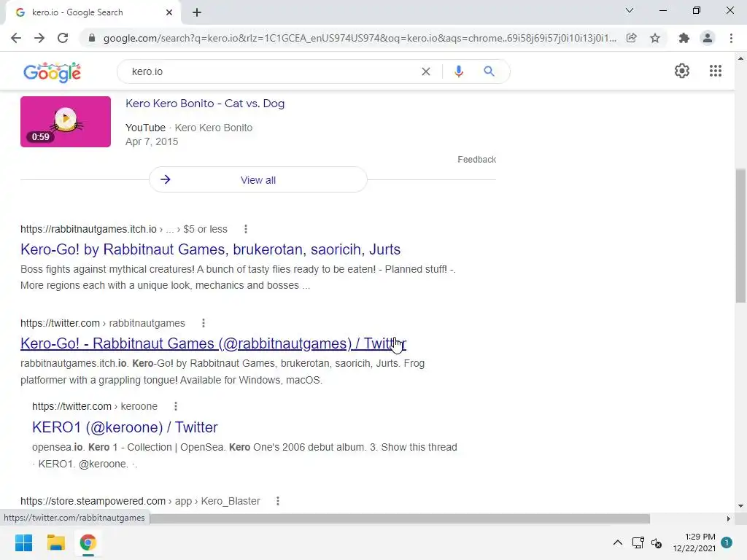Start voice search with microphone icon
The image size is (747, 560).
click(x=458, y=71)
